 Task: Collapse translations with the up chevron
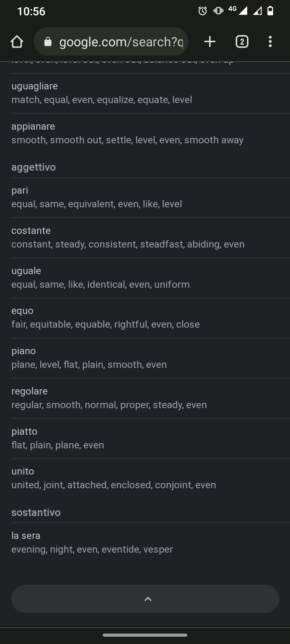[x=145, y=599]
